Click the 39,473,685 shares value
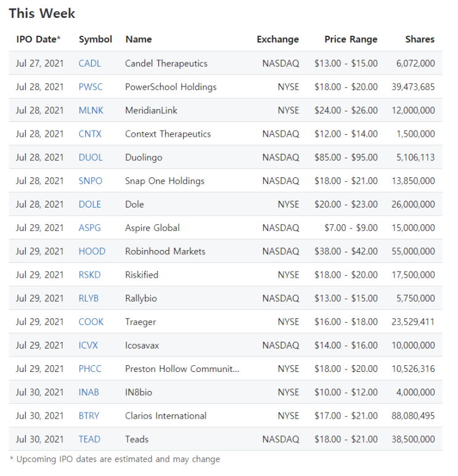Image resolution: width=458 pixels, height=476 pixels. pyautogui.click(x=414, y=87)
